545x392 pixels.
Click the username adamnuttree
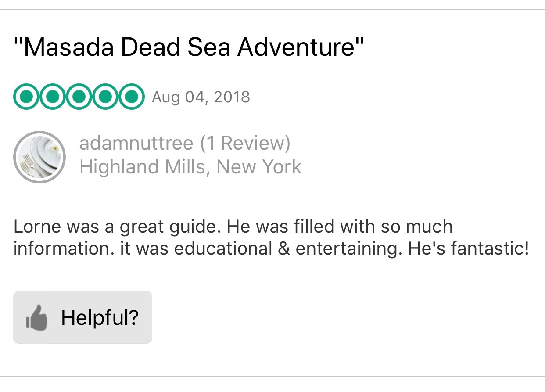pyautogui.click(x=136, y=143)
